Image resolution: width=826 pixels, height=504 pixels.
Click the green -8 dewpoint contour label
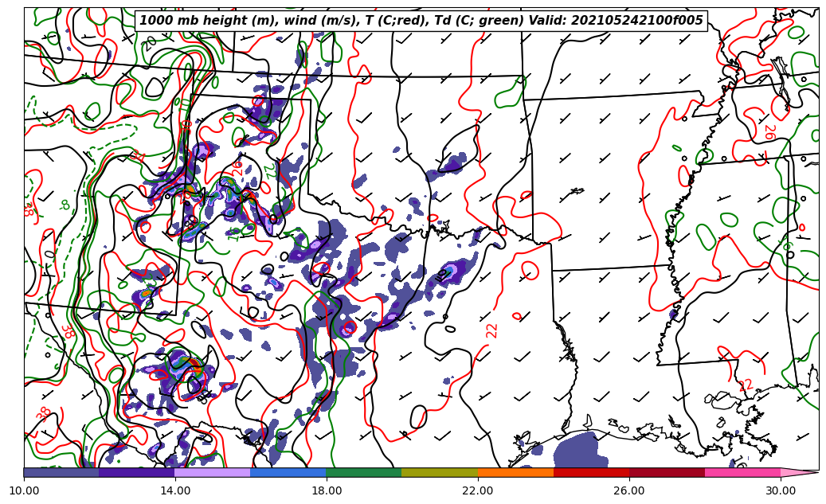pos(65,205)
